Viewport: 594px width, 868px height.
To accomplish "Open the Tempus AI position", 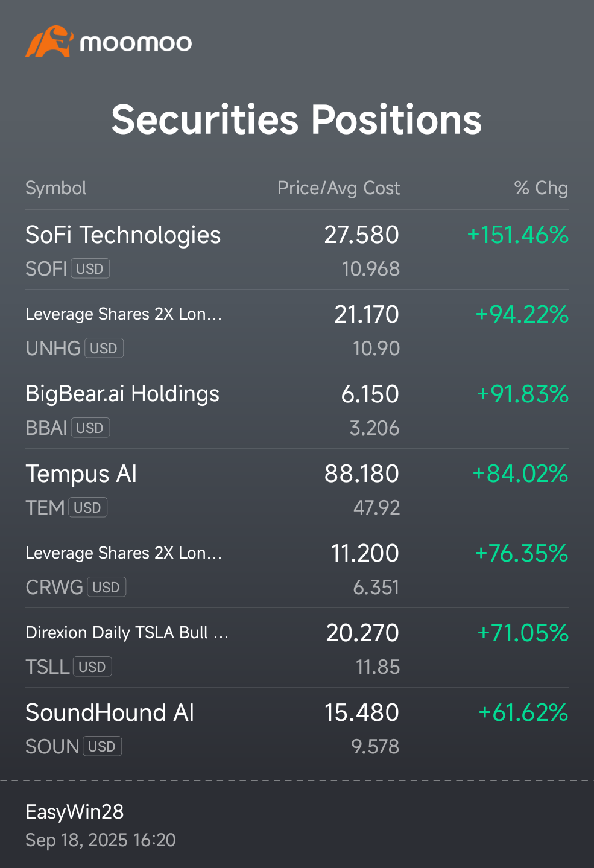I will click(81, 474).
